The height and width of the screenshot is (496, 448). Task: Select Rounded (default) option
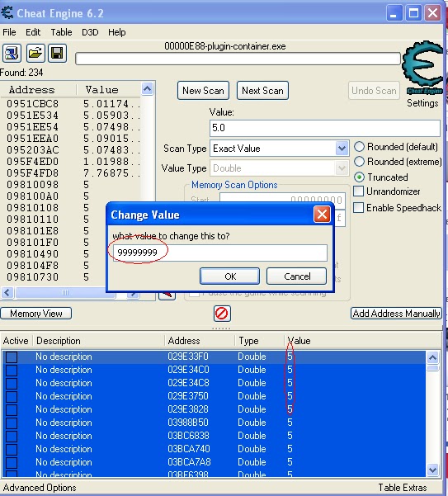tap(359, 147)
